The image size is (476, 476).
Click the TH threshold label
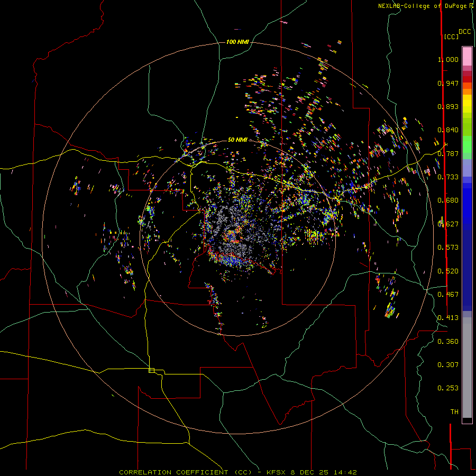tap(454, 412)
